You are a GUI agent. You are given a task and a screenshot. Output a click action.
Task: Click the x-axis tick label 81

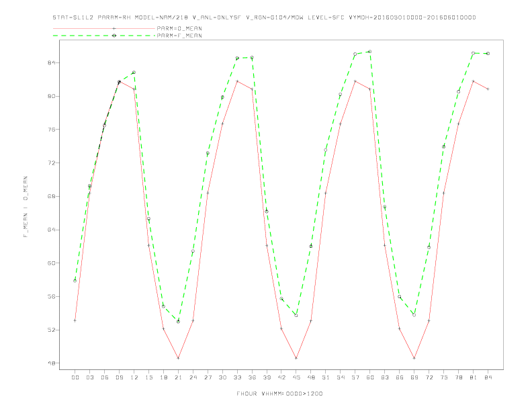474,377
